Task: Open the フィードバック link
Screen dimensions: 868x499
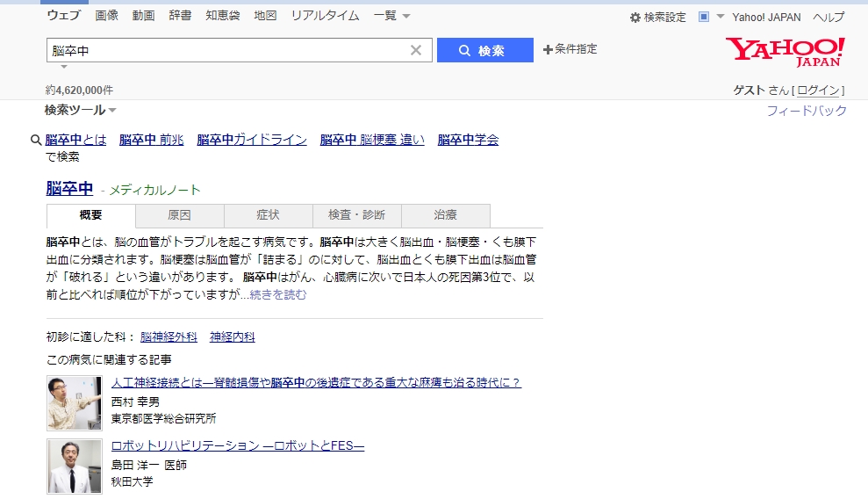Action: tap(807, 111)
